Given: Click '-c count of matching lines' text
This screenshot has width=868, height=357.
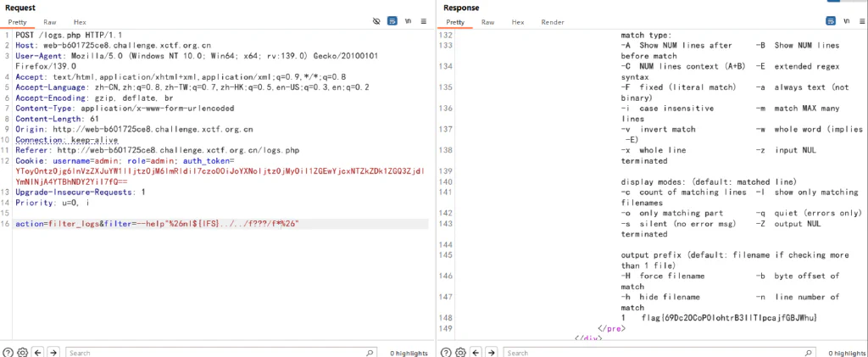Looking at the screenshot, I should [684, 192].
